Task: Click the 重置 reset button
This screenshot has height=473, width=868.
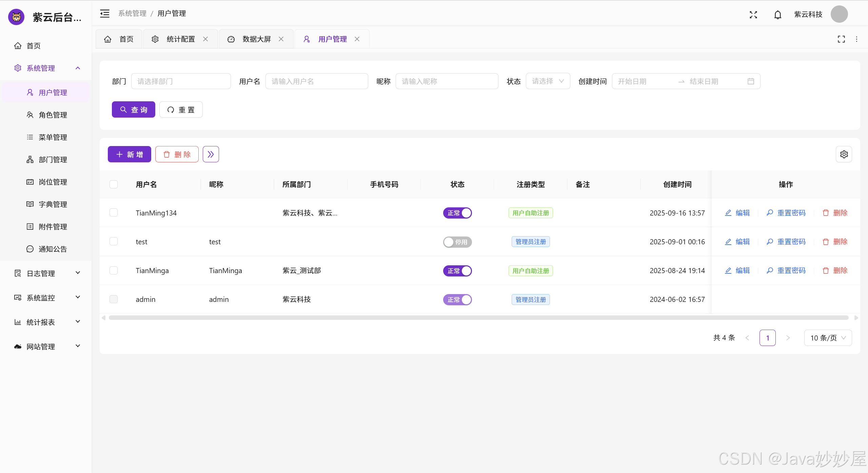Action: (x=181, y=109)
